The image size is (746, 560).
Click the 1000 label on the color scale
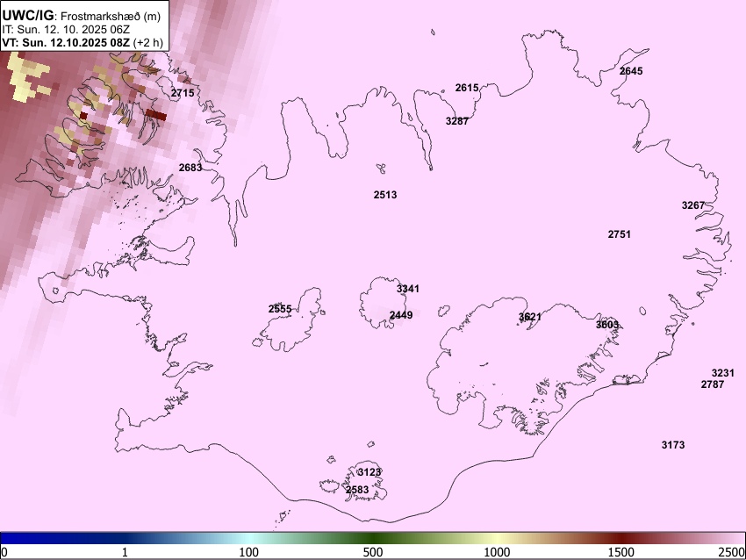(x=497, y=552)
